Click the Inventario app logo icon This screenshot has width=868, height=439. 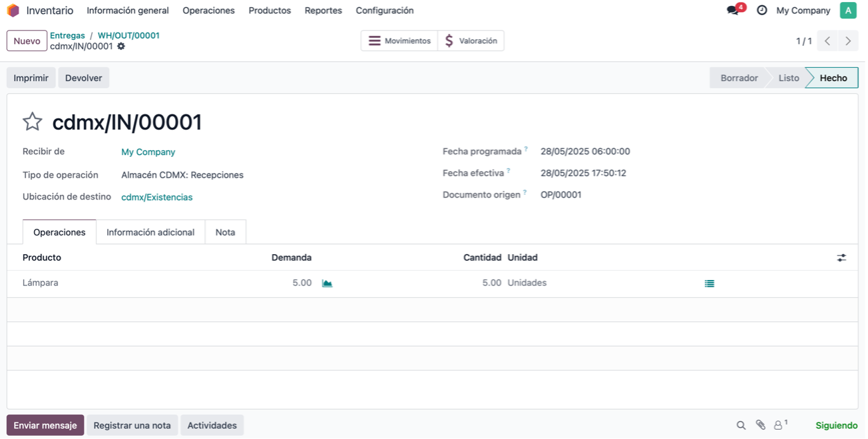coord(13,11)
